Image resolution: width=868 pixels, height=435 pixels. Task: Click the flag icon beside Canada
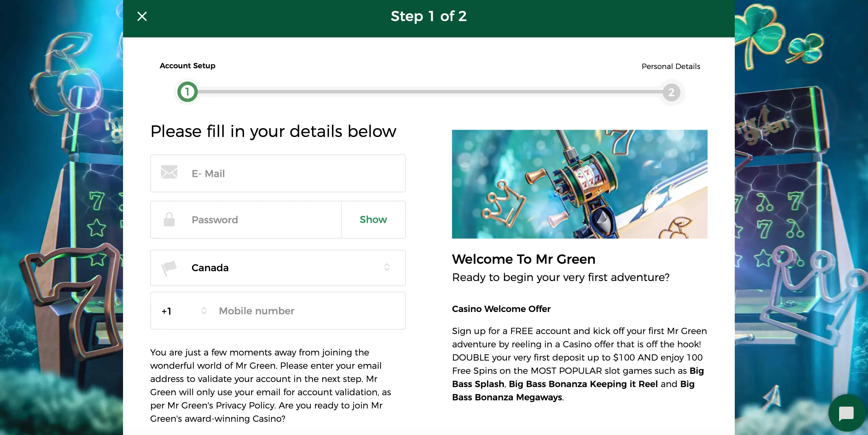tap(169, 268)
